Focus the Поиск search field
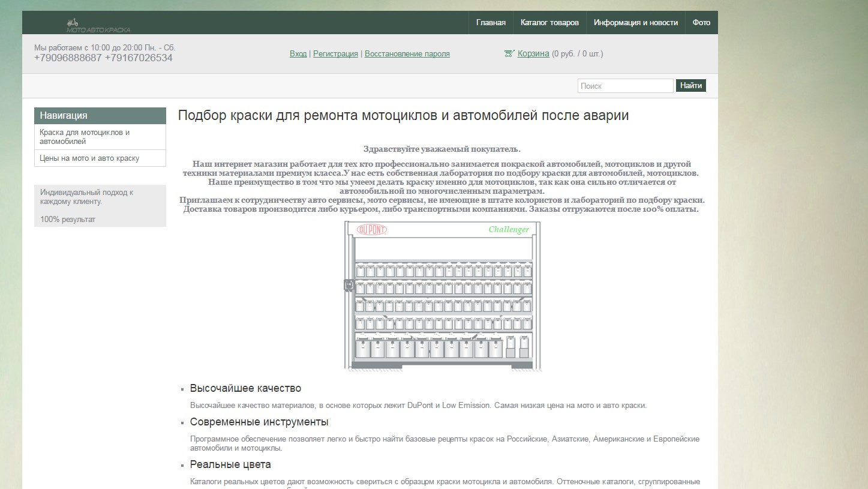The width and height of the screenshot is (868, 489). (x=626, y=86)
